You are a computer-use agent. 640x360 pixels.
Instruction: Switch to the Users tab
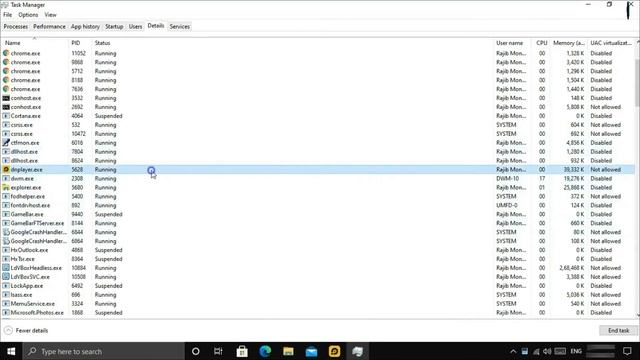click(x=136, y=27)
